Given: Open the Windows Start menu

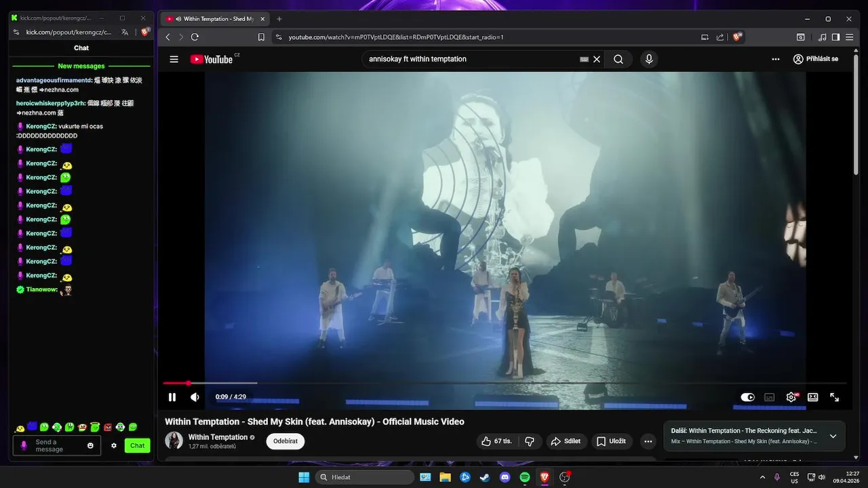Looking at the screenshot, I should pos(303,477).
